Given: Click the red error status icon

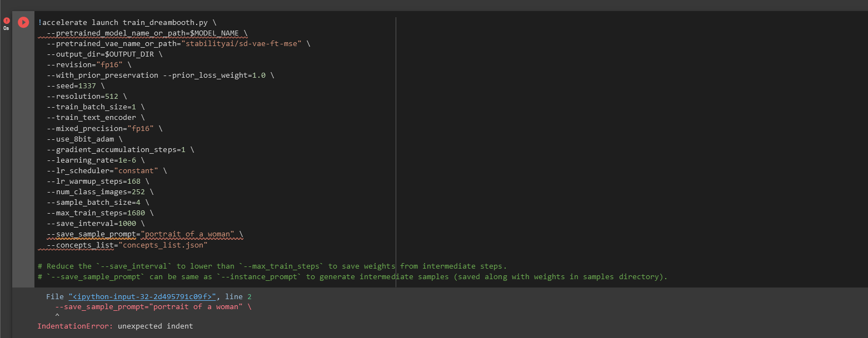Looking at the screenshot, I should point(7,21).
